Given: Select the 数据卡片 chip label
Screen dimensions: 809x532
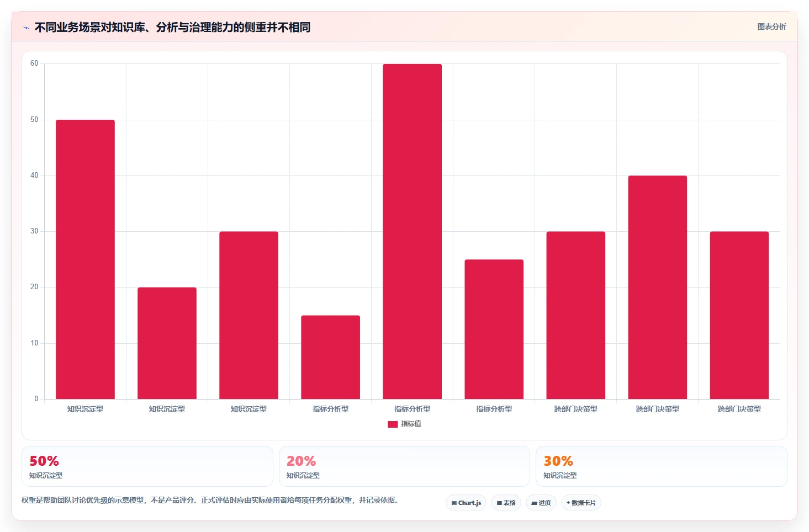Looking at the screenshot, I should click(x=584, y=503).
